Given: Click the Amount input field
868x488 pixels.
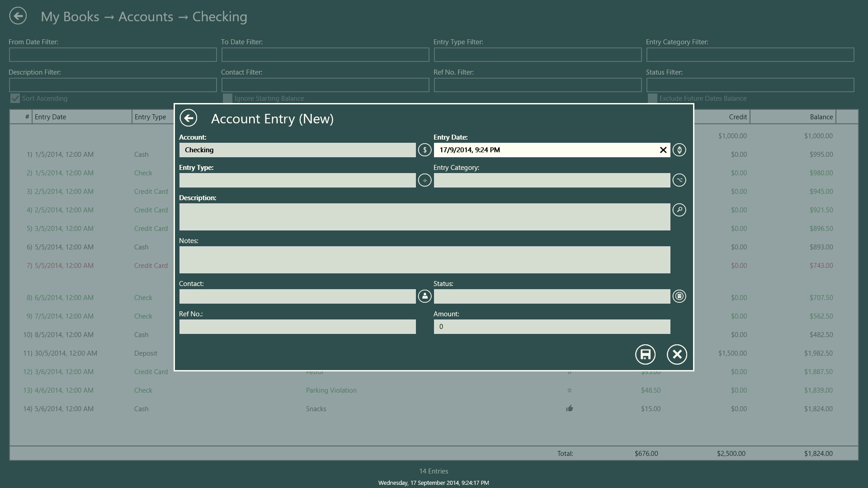Looking at the screenshot, I should [x=552, y=327].
